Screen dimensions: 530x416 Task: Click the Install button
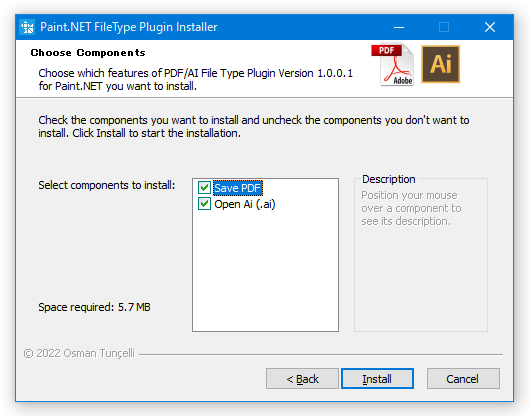click(377, 378)
